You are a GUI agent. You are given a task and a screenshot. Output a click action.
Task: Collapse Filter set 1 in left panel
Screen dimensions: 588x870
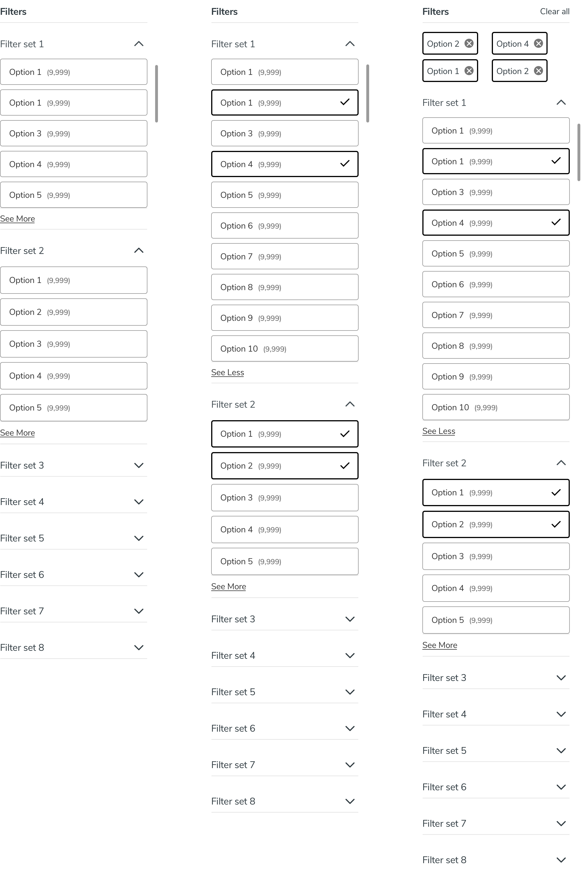tap(139, 44)
